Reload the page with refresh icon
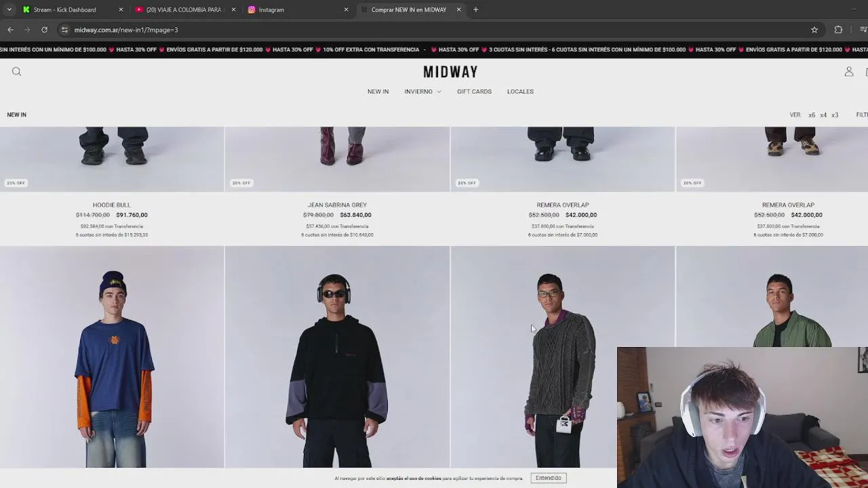The height and width of the screenshot is (488, 868). pyautogui.click(x=44, y=30)
